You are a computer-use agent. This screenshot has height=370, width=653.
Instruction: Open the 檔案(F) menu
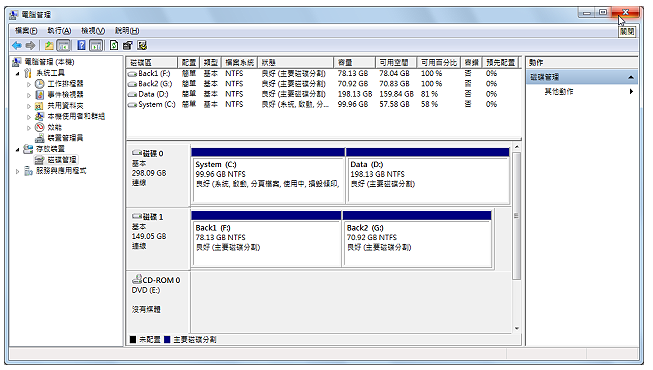(x=26, y=31)
